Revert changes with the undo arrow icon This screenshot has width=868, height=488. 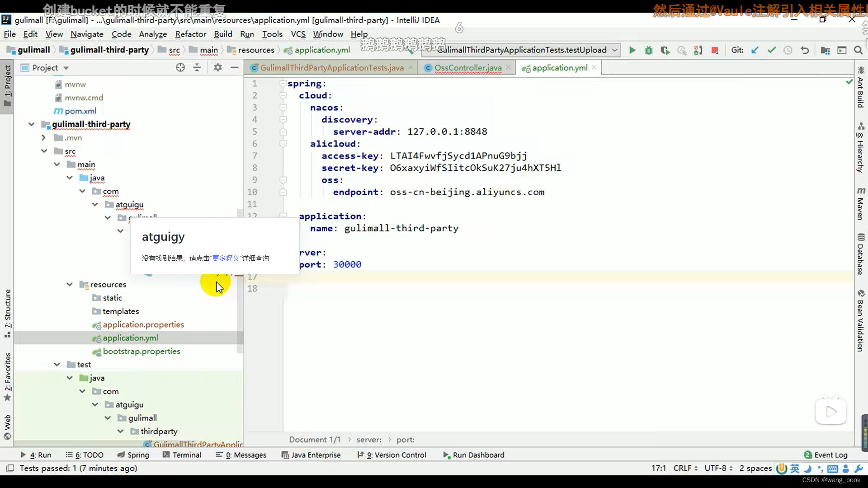(x=805, y=50)
